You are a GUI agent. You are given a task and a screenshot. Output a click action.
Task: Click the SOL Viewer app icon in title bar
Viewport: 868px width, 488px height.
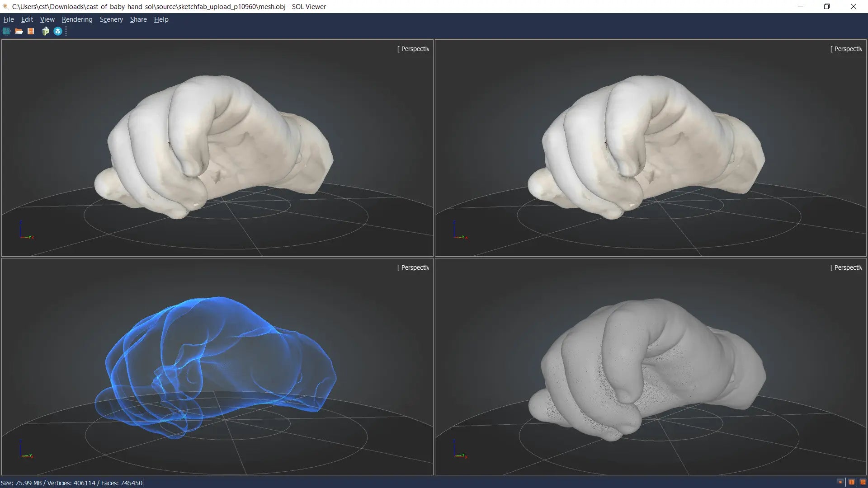tap(6, 7)
